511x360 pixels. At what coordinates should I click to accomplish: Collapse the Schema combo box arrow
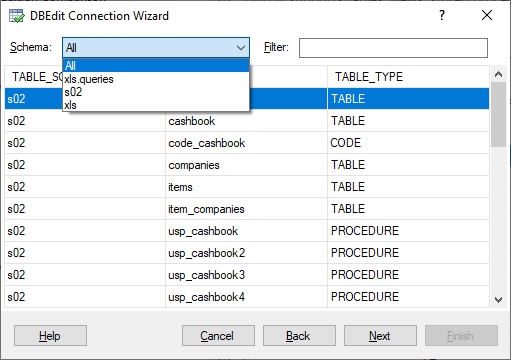(x=241, y=48)
